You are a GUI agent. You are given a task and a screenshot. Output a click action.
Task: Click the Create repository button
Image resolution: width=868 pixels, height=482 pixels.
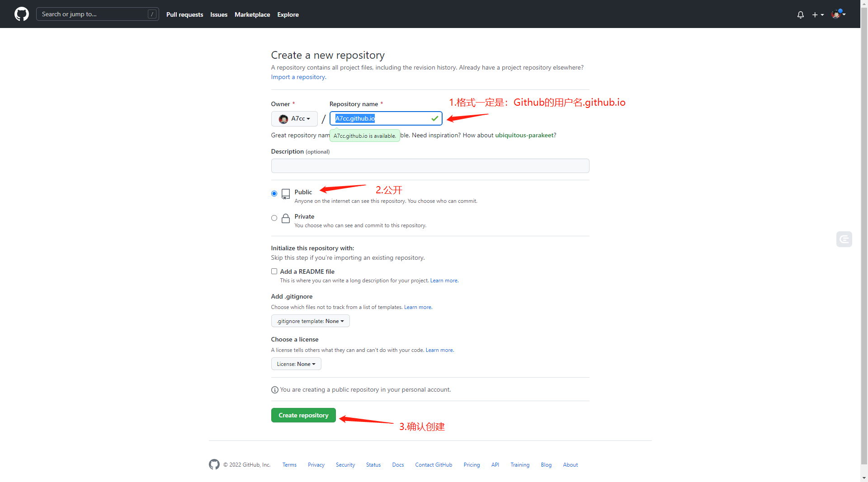303,415
